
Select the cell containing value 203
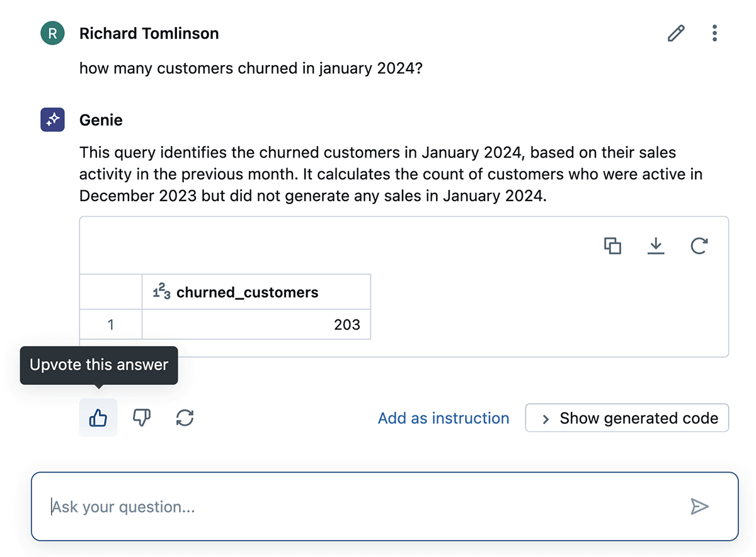pos(256,324)
